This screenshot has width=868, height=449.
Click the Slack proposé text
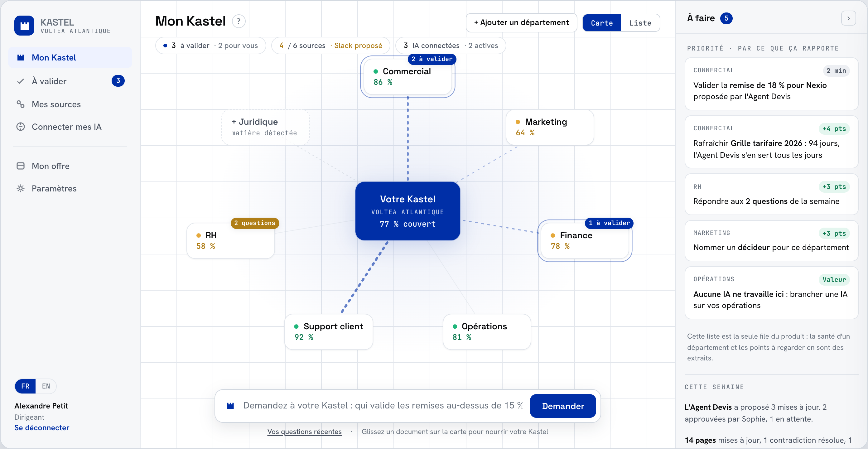(x=358, y=46)
